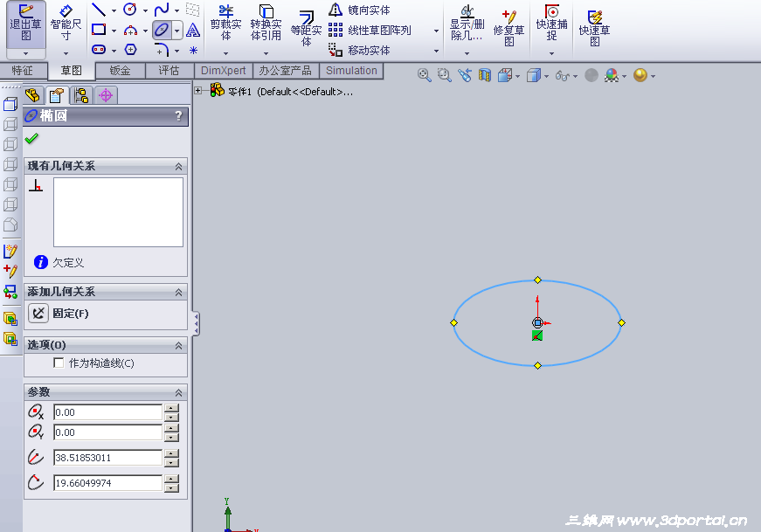
Task: Click Display/Delete Relations (显示/删除几何关系)
Action: click(467, 24)
